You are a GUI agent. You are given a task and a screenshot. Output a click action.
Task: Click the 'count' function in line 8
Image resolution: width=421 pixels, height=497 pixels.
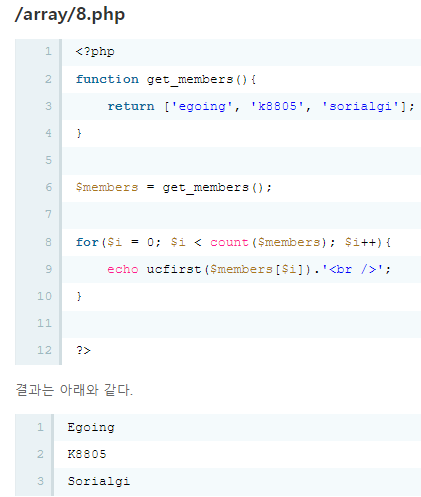[229, 242]
